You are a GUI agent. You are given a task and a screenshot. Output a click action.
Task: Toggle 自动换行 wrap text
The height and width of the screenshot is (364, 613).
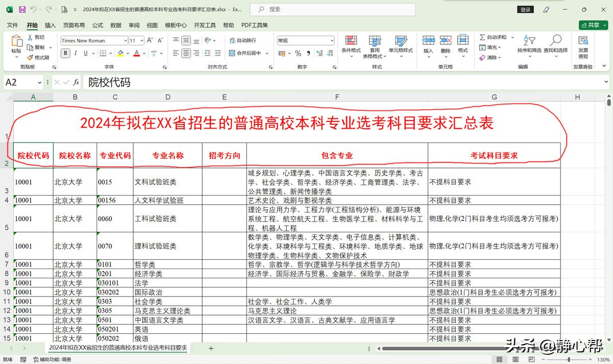(243, 40)
